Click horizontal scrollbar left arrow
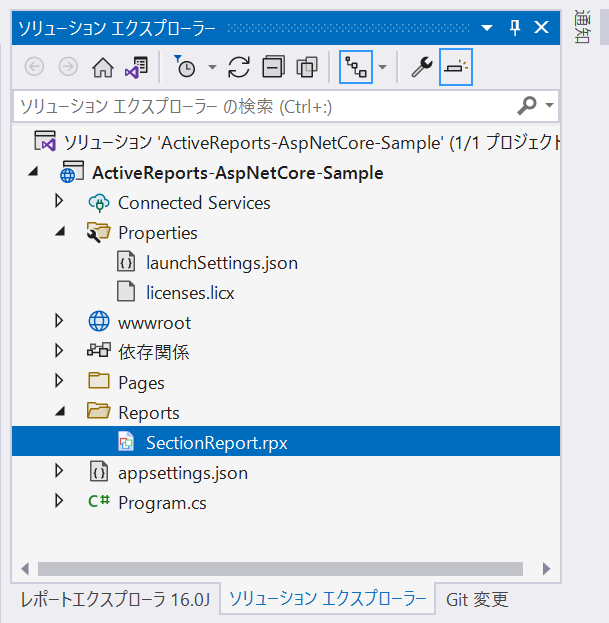This screenshot has height=623, width=609. point(25,569)
